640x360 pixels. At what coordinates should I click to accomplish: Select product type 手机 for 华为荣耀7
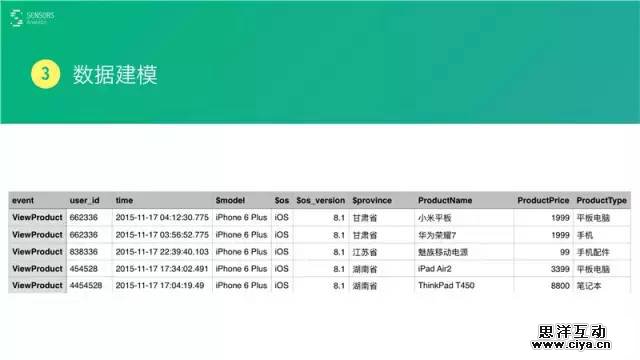click(584, 235)
